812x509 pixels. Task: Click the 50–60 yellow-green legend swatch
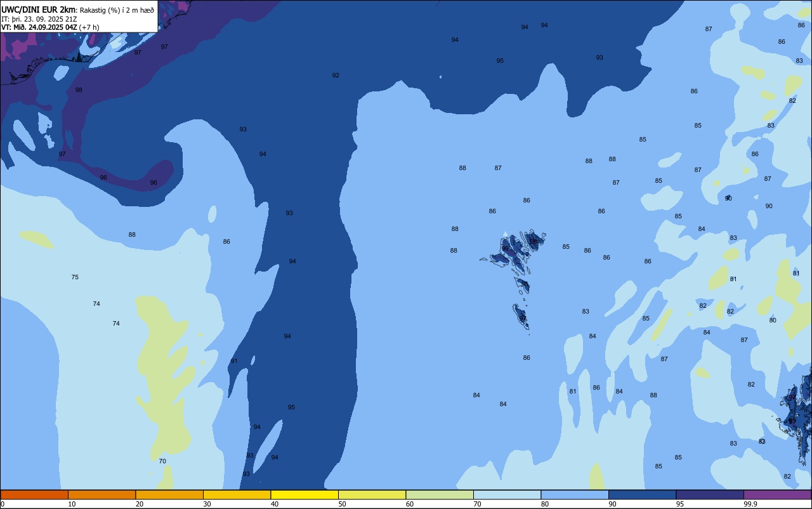tap(372, 494)
